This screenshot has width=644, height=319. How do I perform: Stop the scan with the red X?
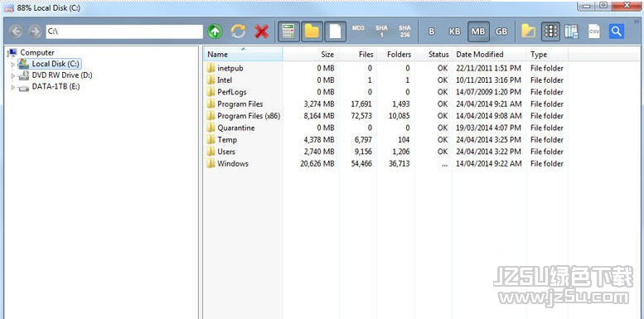tap(262, 31)
